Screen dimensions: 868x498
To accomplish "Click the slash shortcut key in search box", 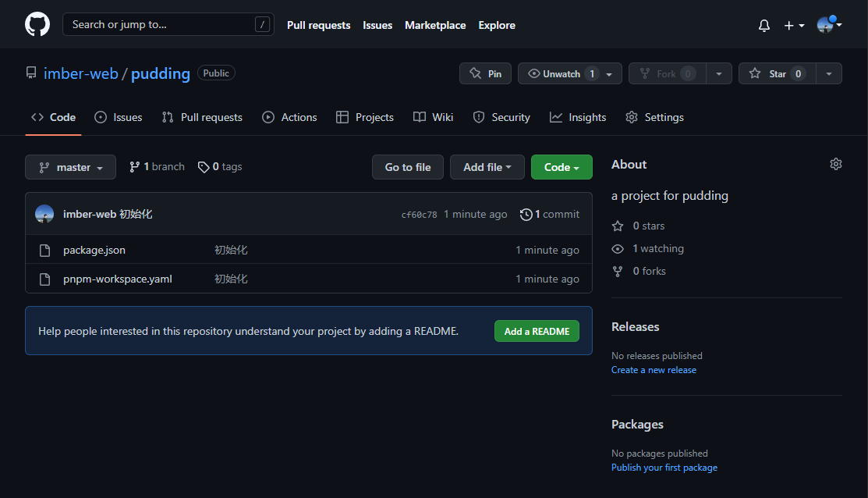I will pyautogui.click(x=262, y=24).
